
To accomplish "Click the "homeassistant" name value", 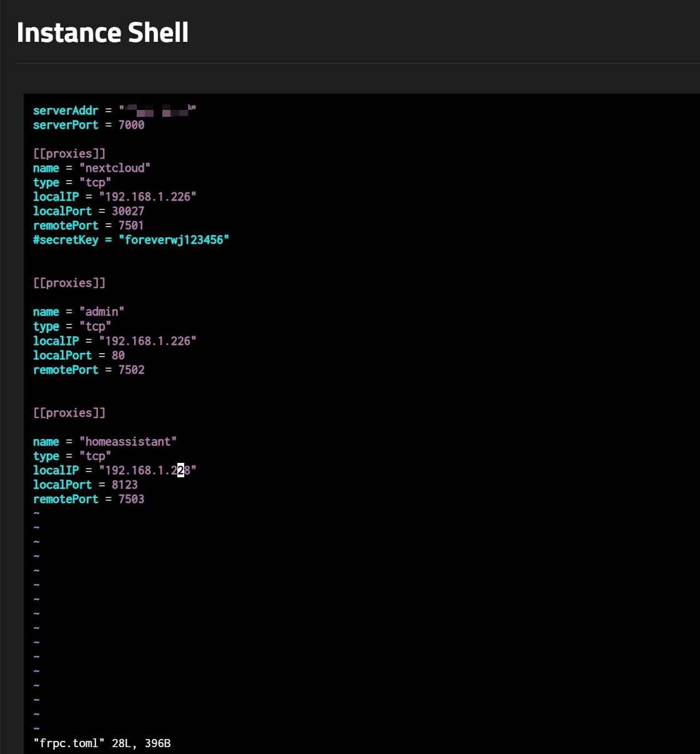I will coord(128,442).
